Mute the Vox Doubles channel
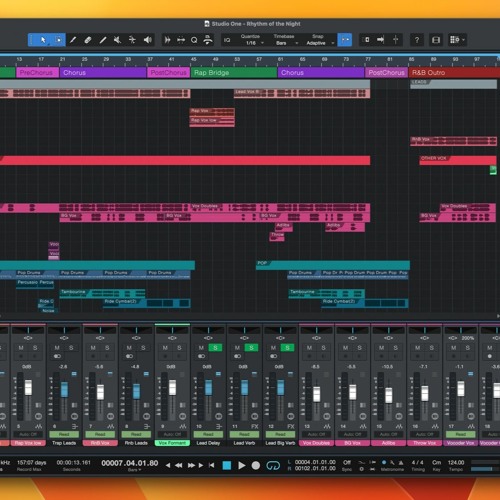The width and height of the screenshot is (500, 500). click(309, 348)
